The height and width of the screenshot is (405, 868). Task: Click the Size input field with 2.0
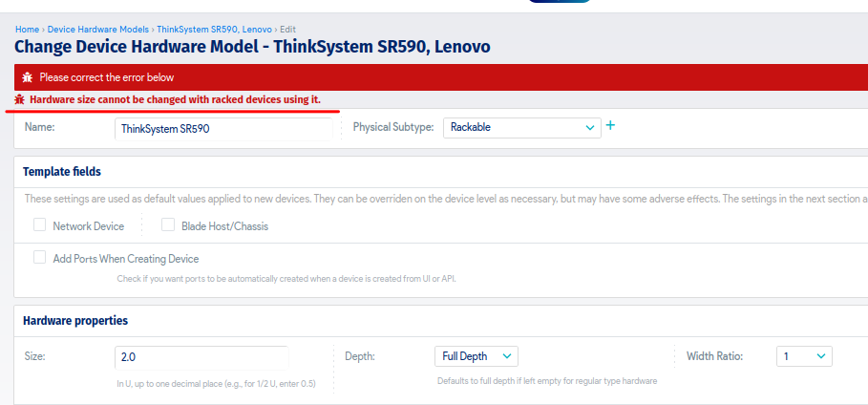pos(201,358)
